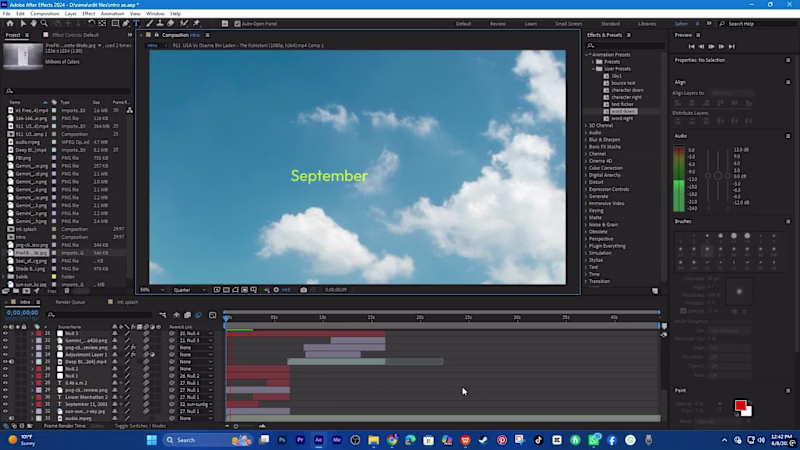The height and width of the screenshot is (450, 800).
Task: Click the Graph Editor button in timeline
Action: 213,315
